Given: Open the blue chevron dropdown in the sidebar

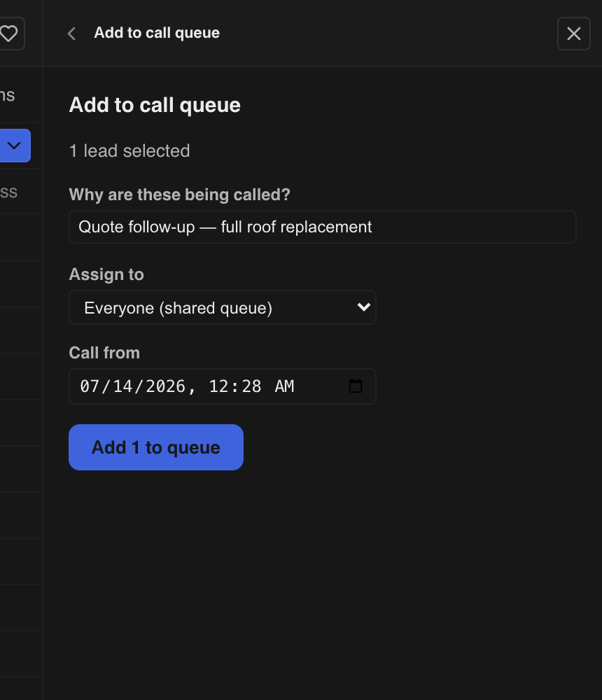Looking at the screenshot, I should (14, 146).
